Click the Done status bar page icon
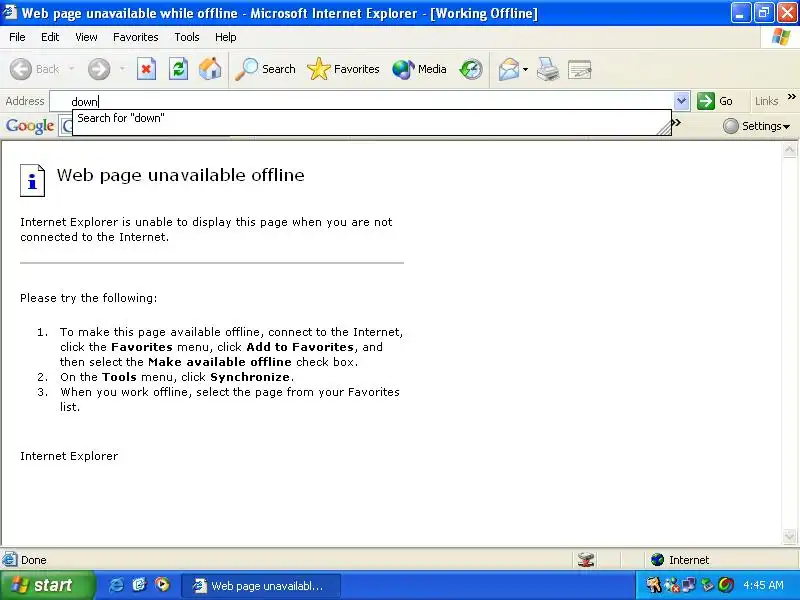 coord(10,560)
